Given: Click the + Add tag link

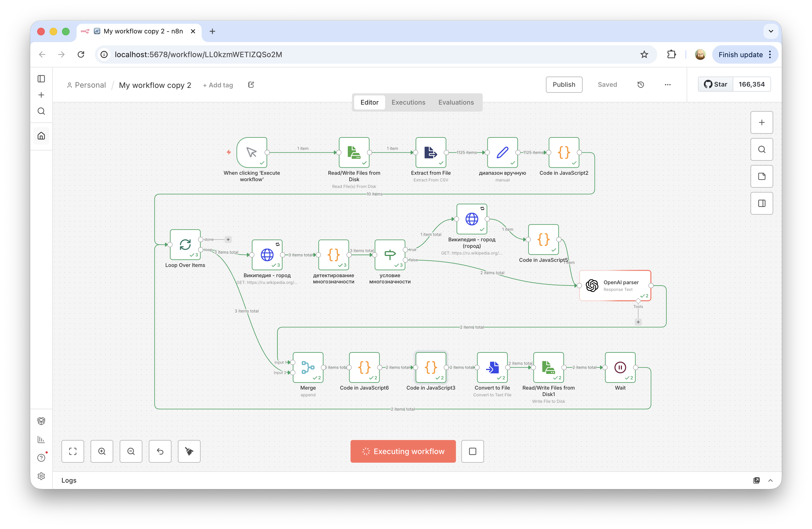Looking at the screenshot, I should [x=218, y=85].
